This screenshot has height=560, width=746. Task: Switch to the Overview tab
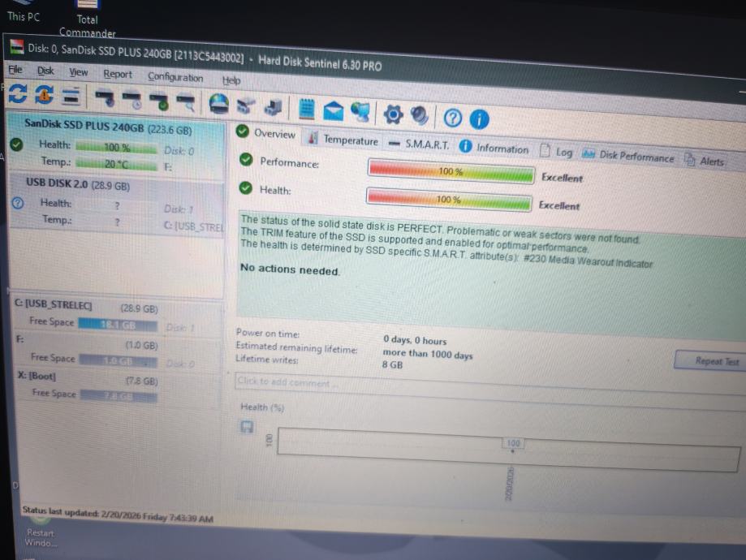[x=266, y=133]
